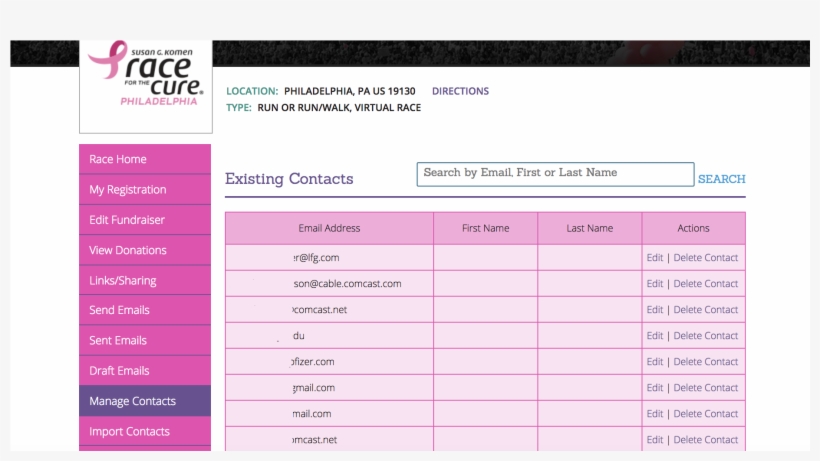The width and height of the screenshot is (820, 461).
Task: Click the DIRECTIONS link
Action: point(460,91)
